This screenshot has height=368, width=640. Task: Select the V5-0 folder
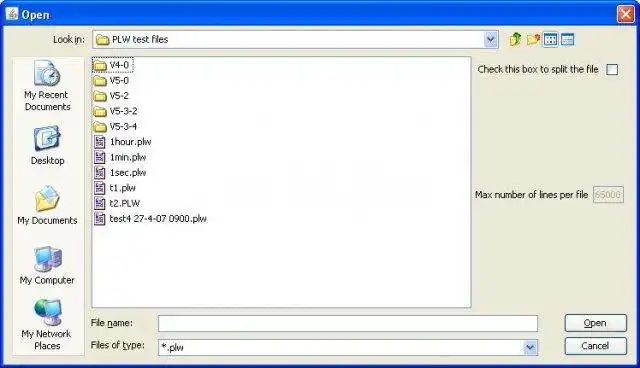pyautogui.click(x=111, y=80)
